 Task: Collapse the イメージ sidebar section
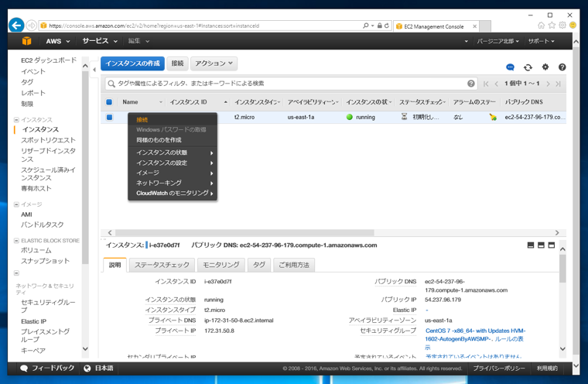point(16,204)
